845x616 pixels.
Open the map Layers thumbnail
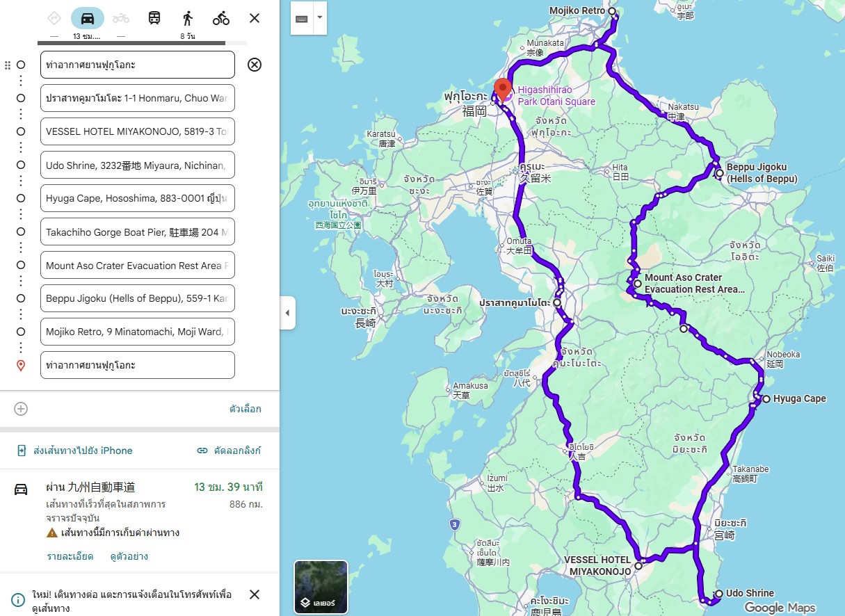(321, 587)
